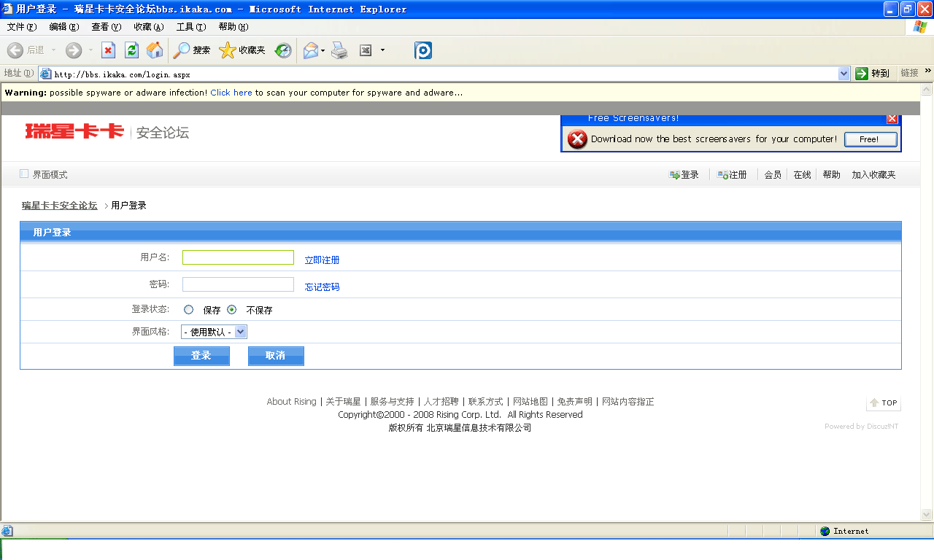Open the Mail button dropdown arrow
This screenshot has height=560, width=934.
[323, 50]
